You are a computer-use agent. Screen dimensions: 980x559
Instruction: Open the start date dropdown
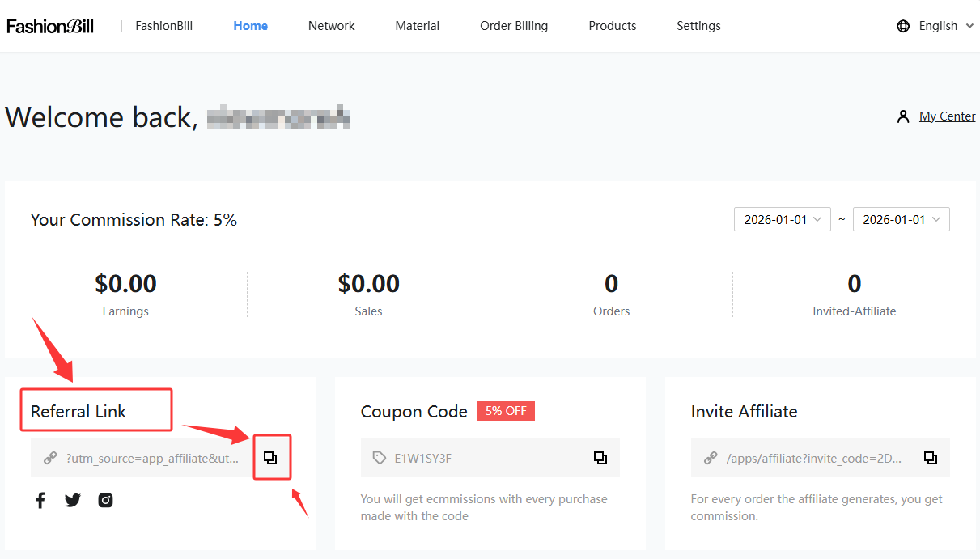pos(782,220)
